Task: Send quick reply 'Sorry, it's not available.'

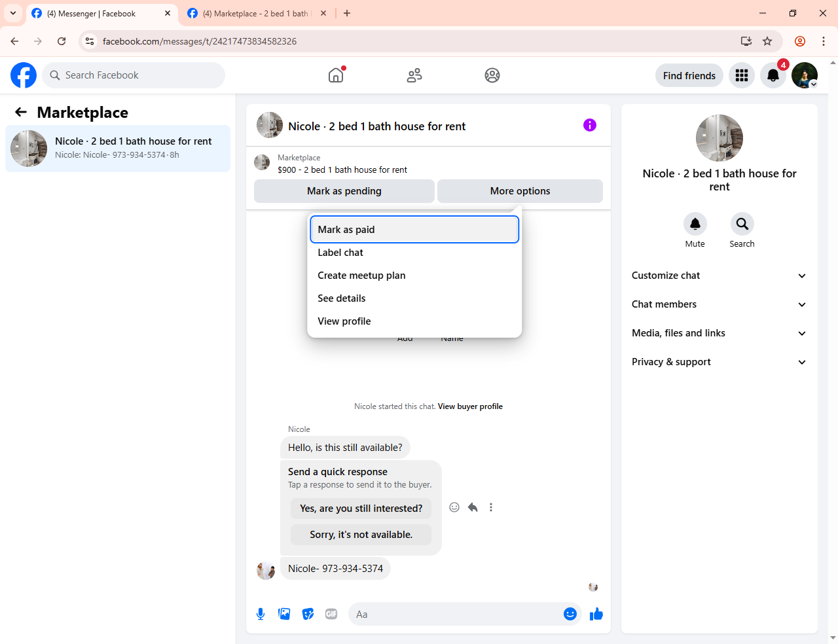Action: coord(361,535)
